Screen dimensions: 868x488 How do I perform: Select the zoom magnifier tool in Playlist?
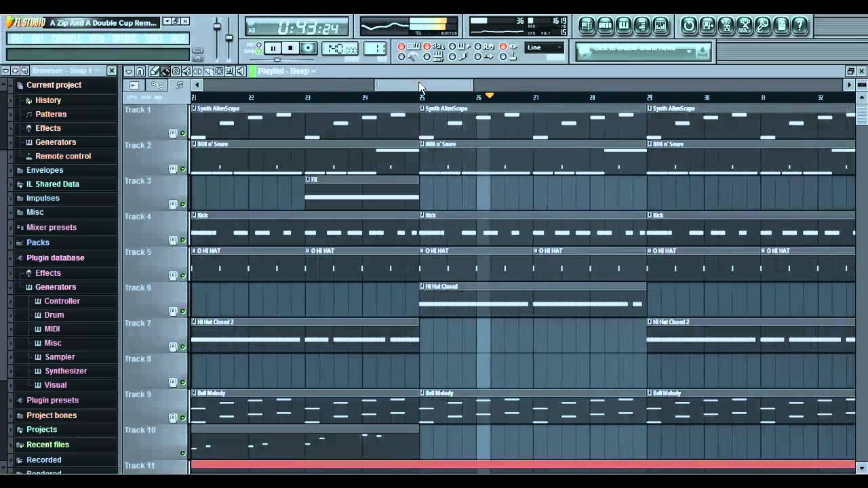point(230,71)
